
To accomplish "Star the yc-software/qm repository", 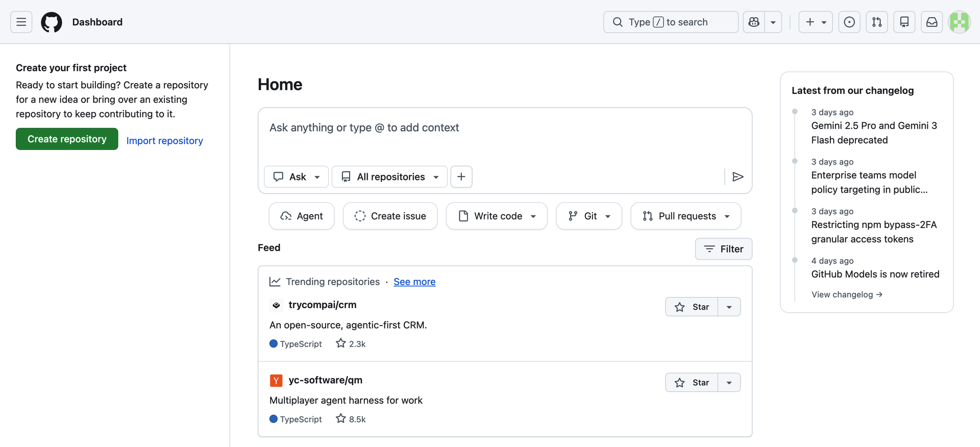I will pos(692,383).
